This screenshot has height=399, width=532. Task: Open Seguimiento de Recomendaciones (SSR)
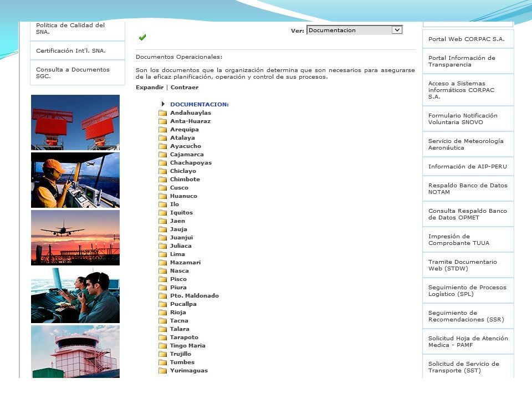(x=468, y=316)
